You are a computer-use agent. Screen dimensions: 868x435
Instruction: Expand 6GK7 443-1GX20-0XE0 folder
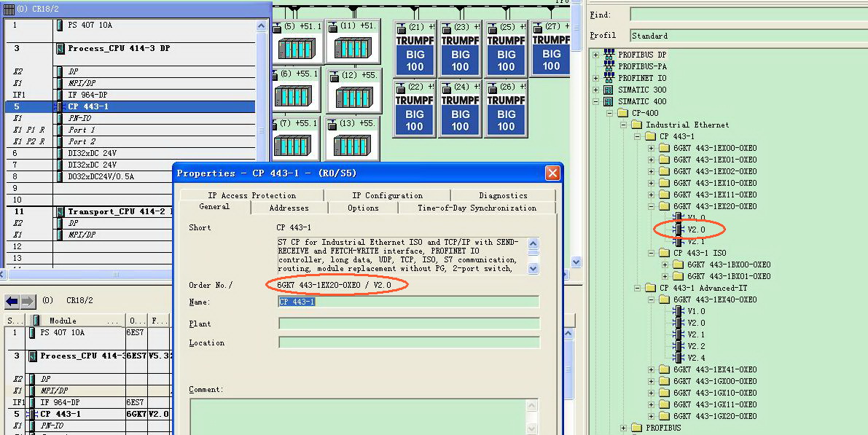(651, 415)
